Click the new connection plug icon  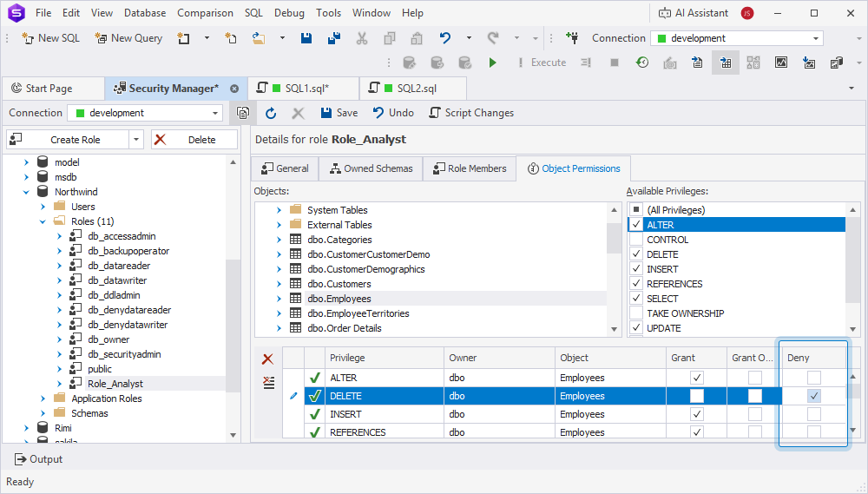tap(572, 38)
